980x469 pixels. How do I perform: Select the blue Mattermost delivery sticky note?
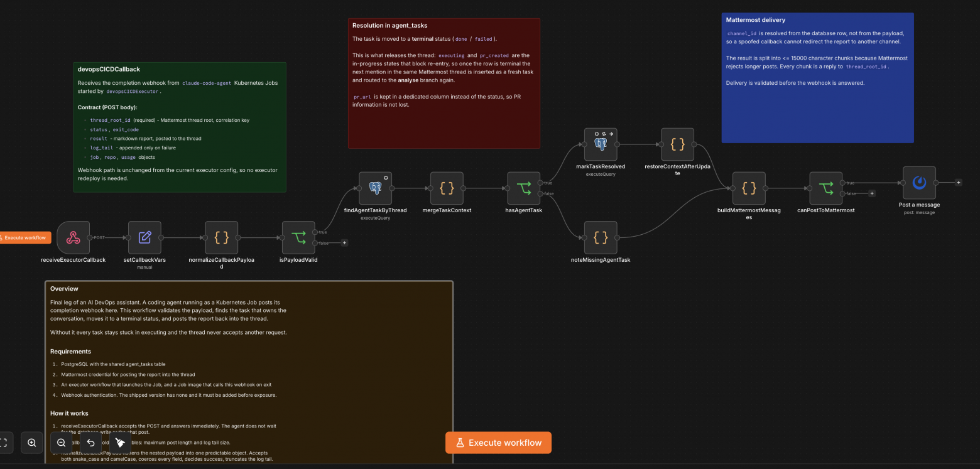point(817,78)
